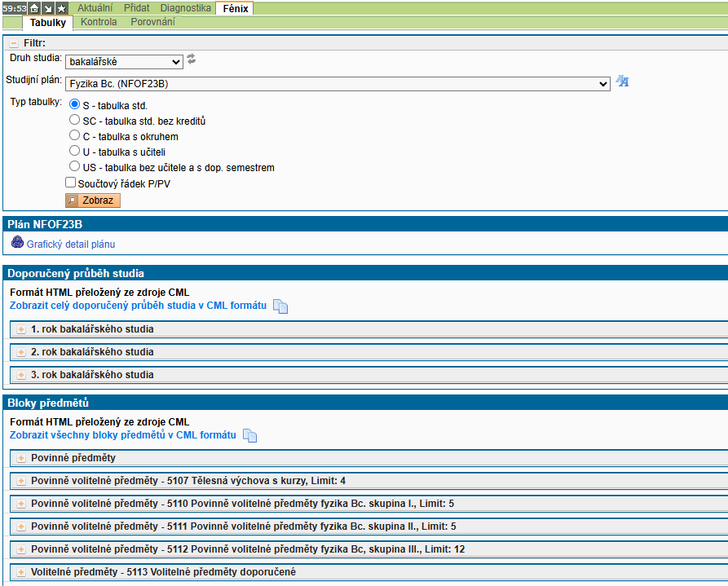Click the home icon in top bar
This screenshot has width=728, height=586.
click(x=34, y=8)
